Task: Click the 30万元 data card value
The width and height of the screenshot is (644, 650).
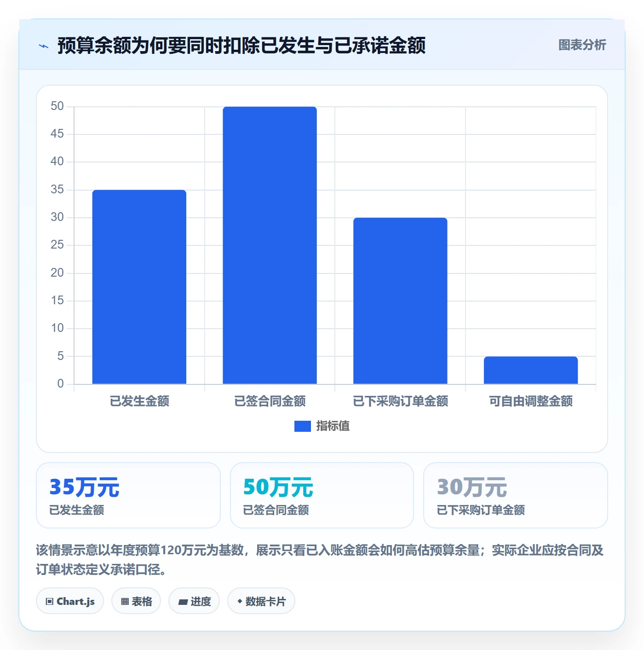Action: coord(472,487)
